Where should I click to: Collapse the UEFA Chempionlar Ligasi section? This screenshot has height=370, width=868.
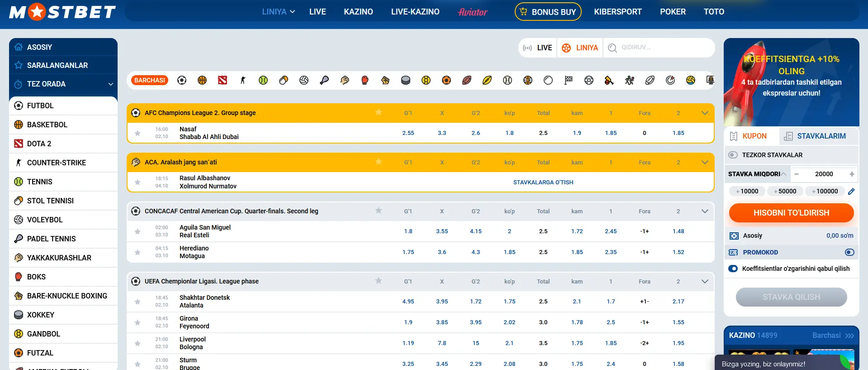(705, 282)
